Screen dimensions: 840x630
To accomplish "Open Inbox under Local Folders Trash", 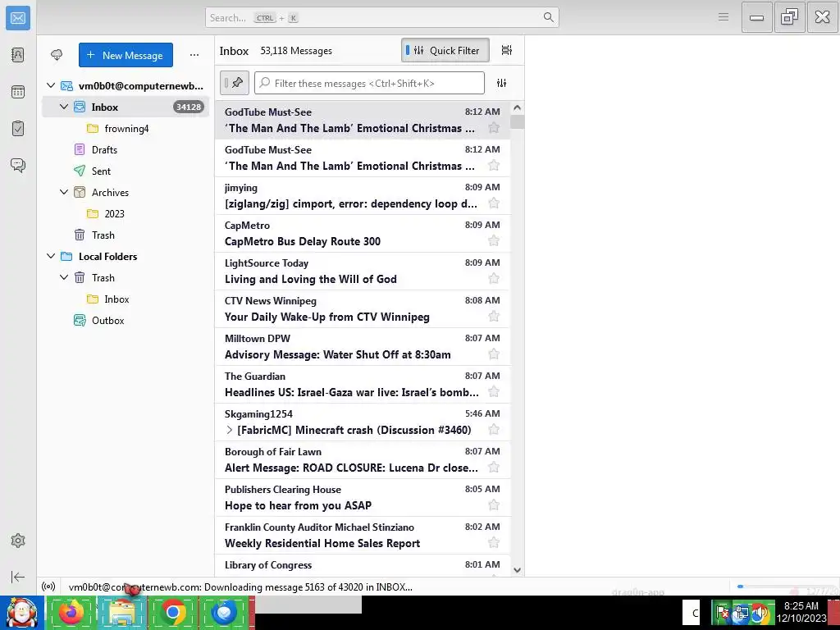I will click(126, 299).
